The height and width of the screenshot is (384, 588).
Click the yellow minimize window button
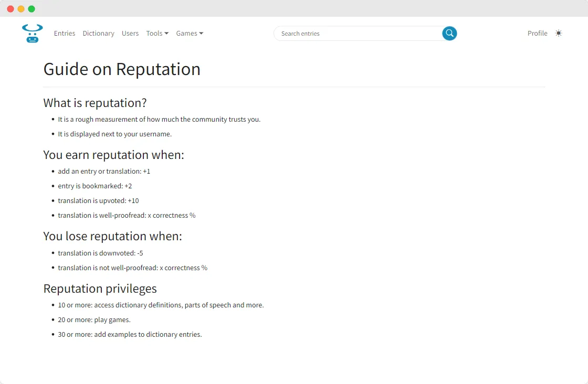(21, 9)
